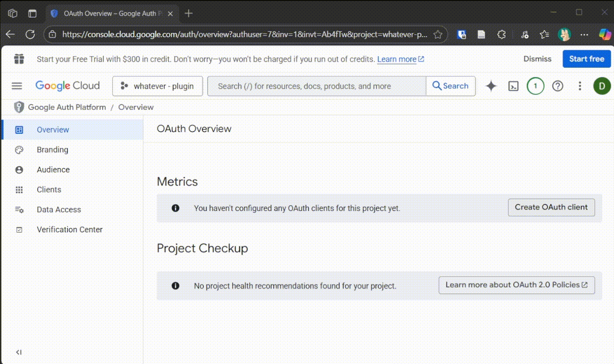Viewport: 614px width, 364px height.
Task: Open the three-dot settings and utilities menu
Action: point(580,86)
